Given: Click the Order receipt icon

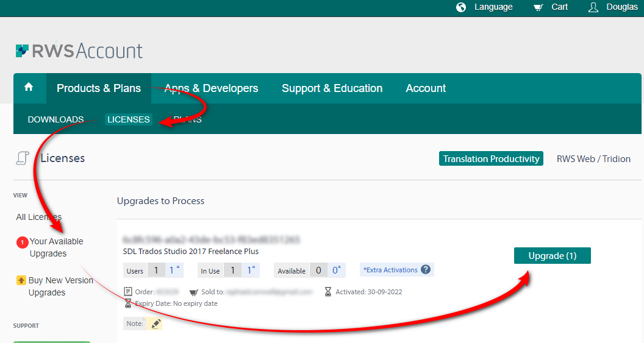Looking at the screenshot, I should click(x=128, y=292).
